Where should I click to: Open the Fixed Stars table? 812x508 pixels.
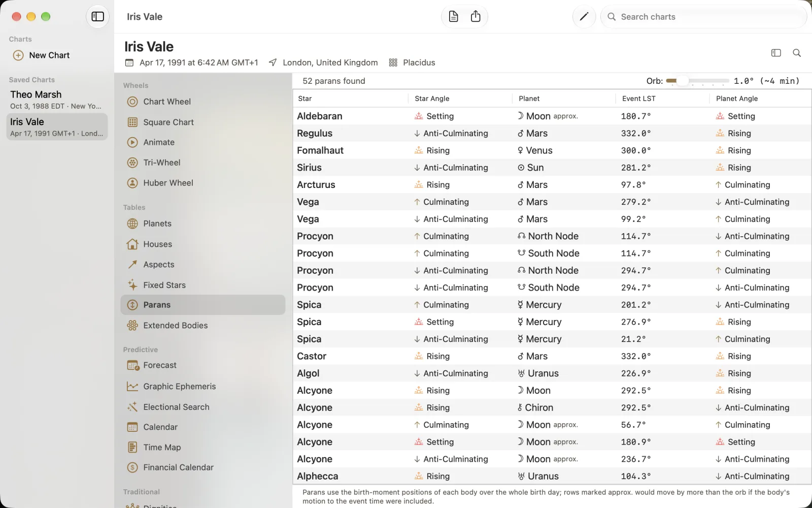[203, 284]
